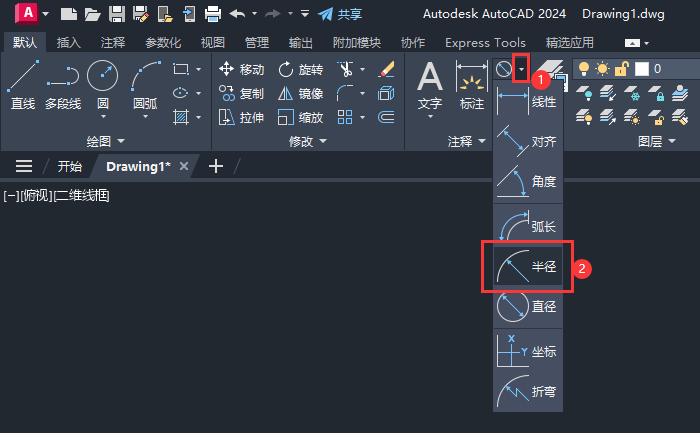The width and height of the screenshot is (700, 433).
Task: Switch to the Parametric (参数化) tab
Action: 163,43
